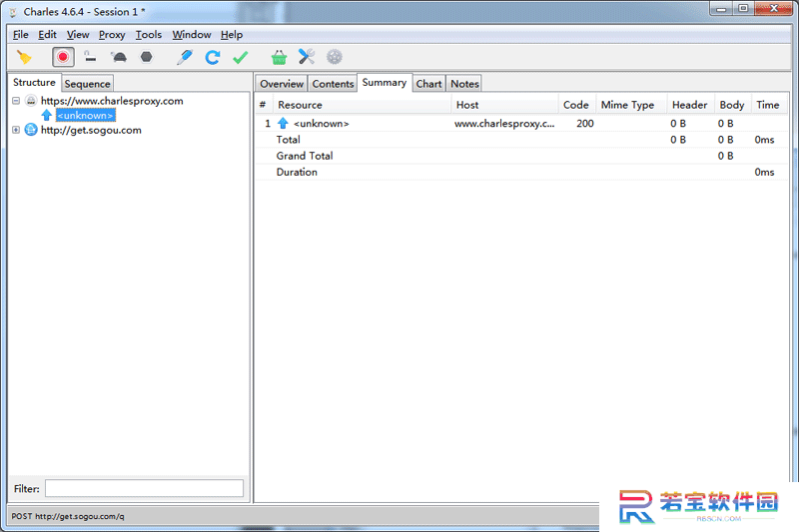Toggle breakpoints hexagon icon
Screen dimensions: 799x532
tap(146, 57)
